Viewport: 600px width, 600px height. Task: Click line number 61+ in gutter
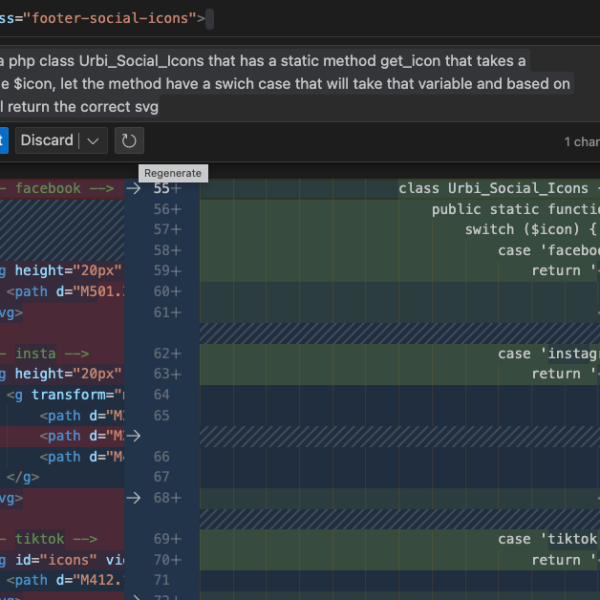[167, 312]
